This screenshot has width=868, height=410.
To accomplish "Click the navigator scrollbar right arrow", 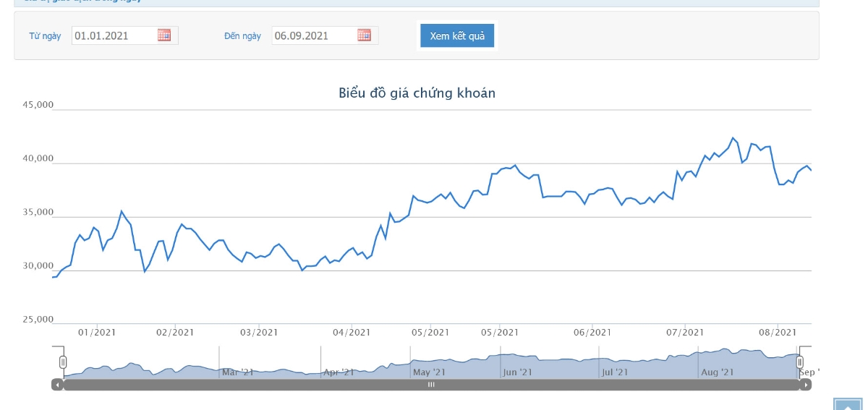I will pos(805,385).
